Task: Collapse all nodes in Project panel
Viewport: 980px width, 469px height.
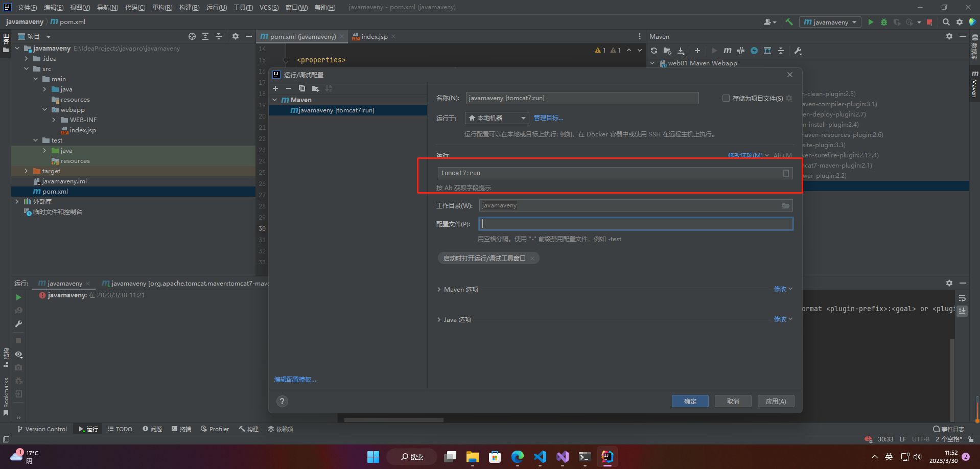Action: [219, 36]
